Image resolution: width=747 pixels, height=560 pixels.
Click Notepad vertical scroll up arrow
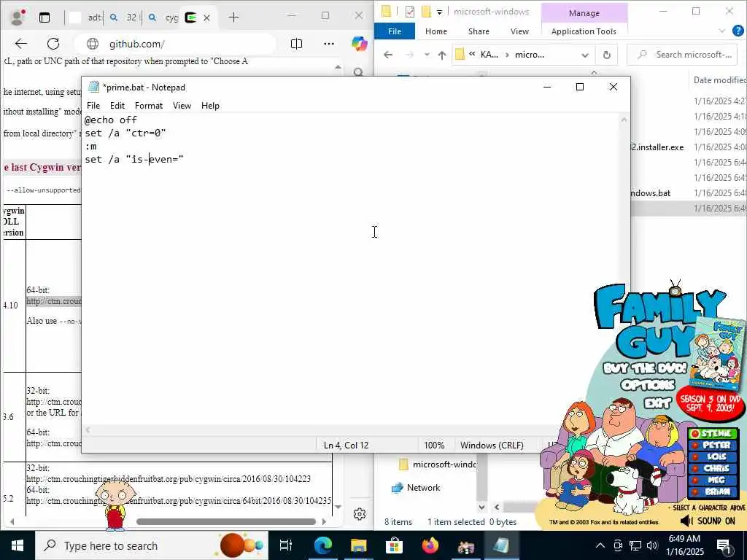(x=624, y=120)
